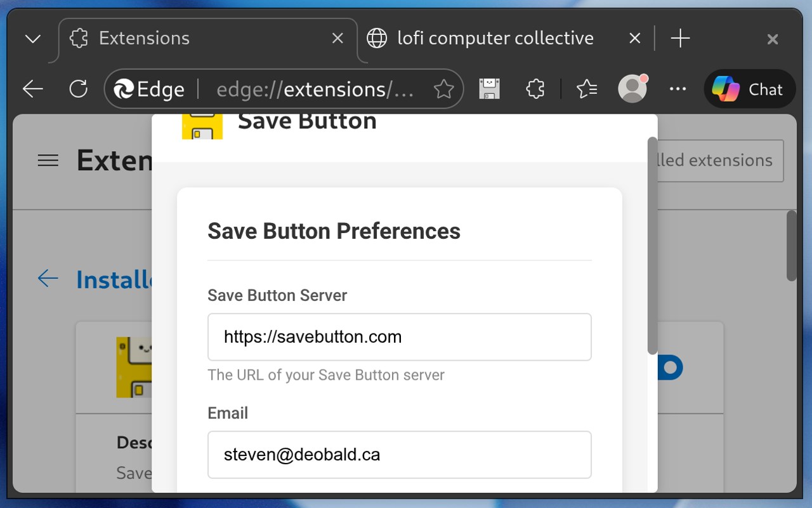812x508 pixels.
Task: Click the edge://extensions address bar
Action: [315, 90]
